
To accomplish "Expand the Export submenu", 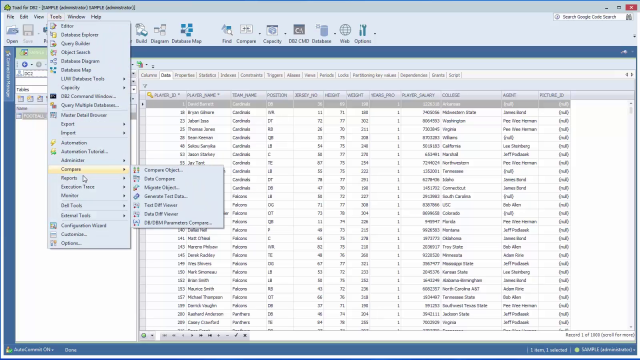I will 89,124.
